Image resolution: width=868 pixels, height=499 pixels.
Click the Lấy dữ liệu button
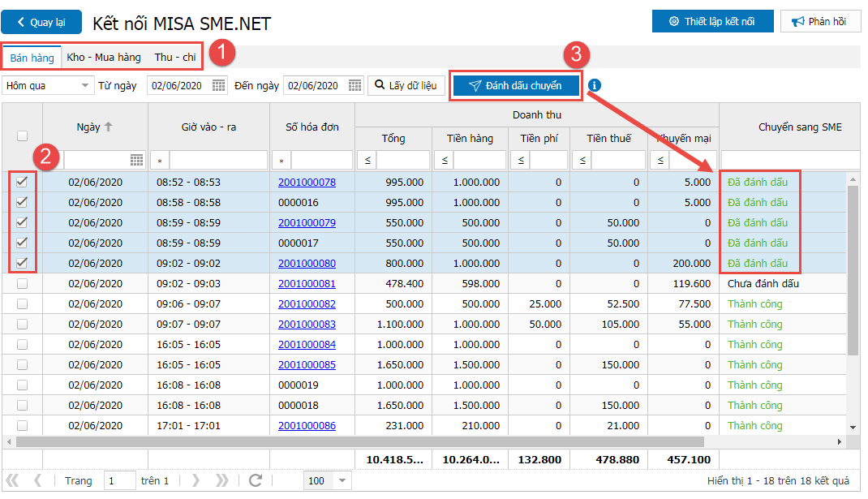point(406,85)
